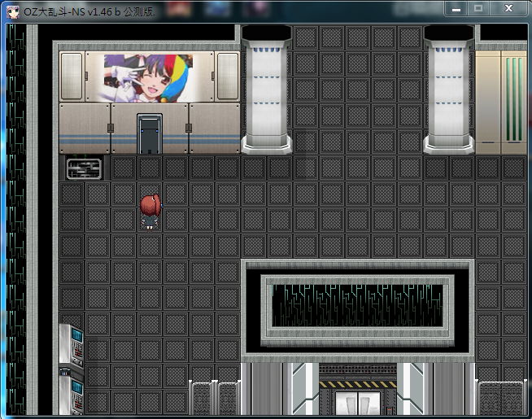Screen dimensions: 532x419
Task: Click the elevator door with hazard stripes
Action: click(x=358, y=397)
